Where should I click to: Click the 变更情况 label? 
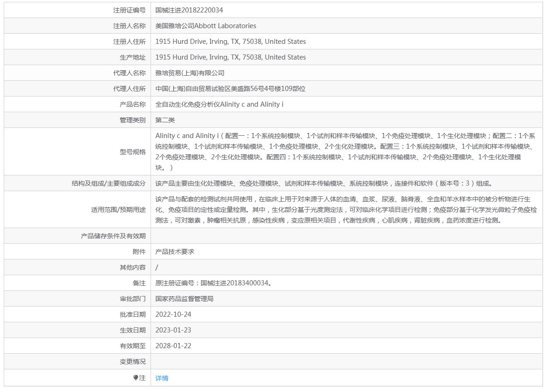pyautogui.click(x=133, y=362)
